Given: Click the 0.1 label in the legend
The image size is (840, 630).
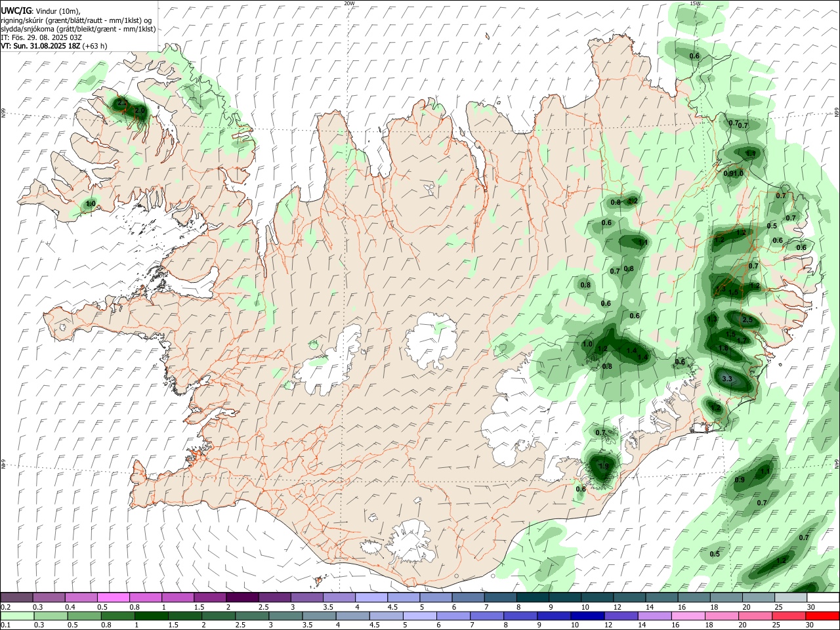Looking at the screenshot, I should [6, 625].
